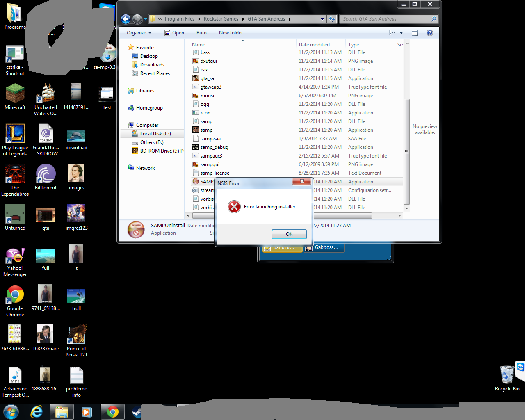Refresh the GTA San Andreas folder view
The height and width of the screenshot is (420, 525).
[332, 18]
